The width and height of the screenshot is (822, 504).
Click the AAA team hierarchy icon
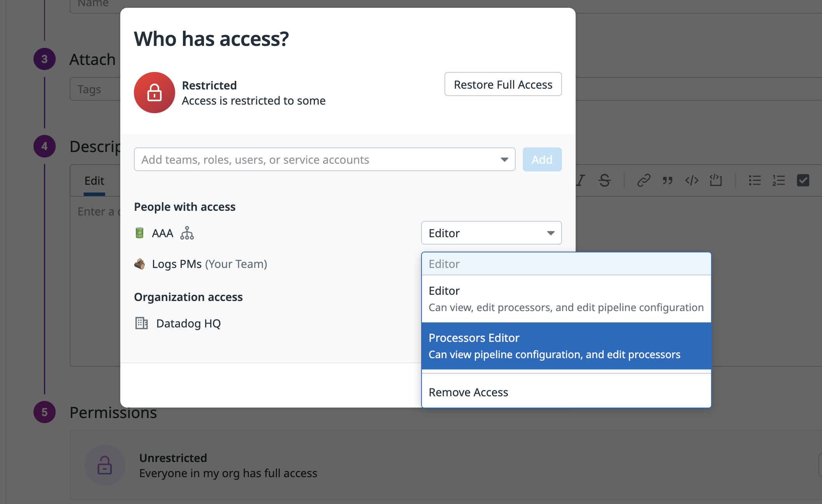[x=187, y=233]
